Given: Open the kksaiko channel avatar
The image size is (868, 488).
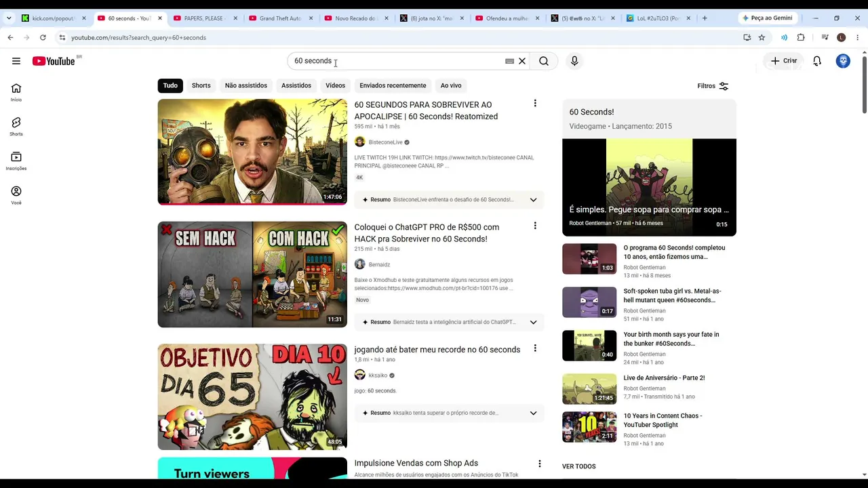Looking at the screenshot, I should (360, 375).
